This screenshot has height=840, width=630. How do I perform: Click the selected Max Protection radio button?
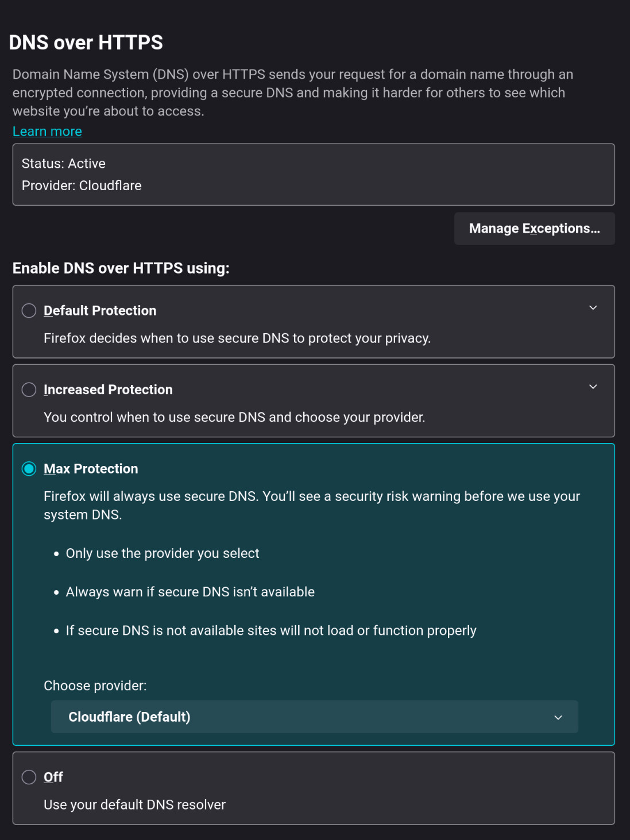pyautogui.click(x=29, y=469)
